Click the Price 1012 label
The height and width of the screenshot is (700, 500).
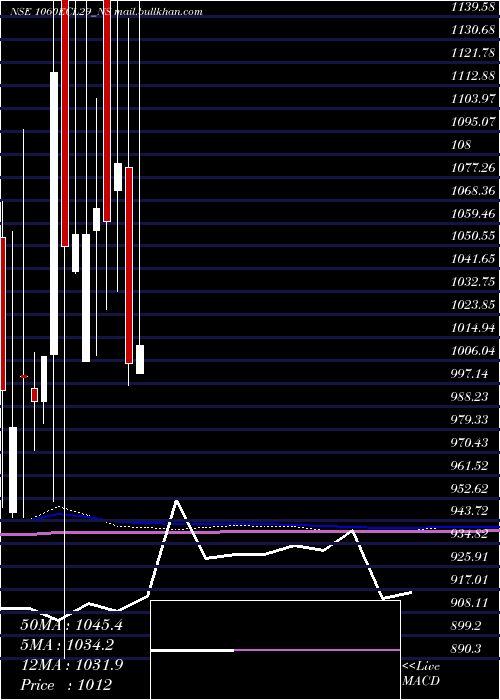(66, 685)
